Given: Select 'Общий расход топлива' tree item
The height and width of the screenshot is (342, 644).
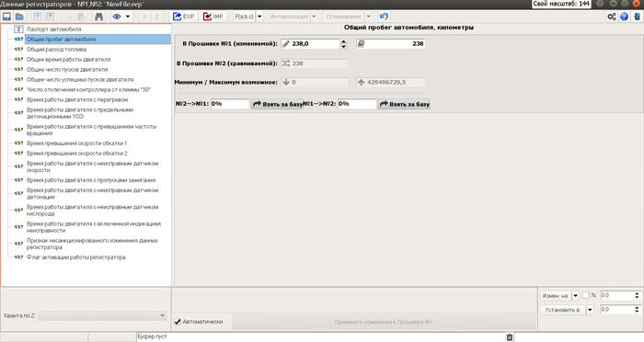Looking at the screenshot, I should [56, 50].
